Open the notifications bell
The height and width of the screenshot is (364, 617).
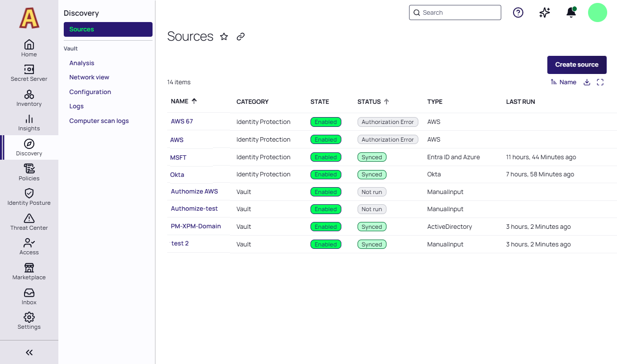[571, 13]
